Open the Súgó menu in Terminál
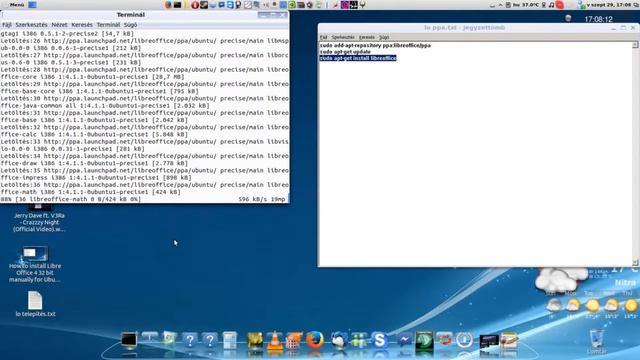This screenshot has width=640, height=360. pos(130,25)
